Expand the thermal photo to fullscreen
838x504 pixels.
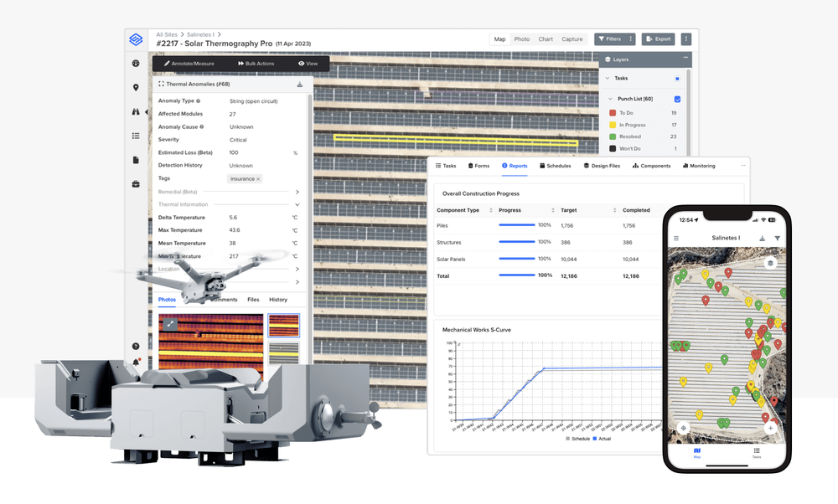coord(169,323)
